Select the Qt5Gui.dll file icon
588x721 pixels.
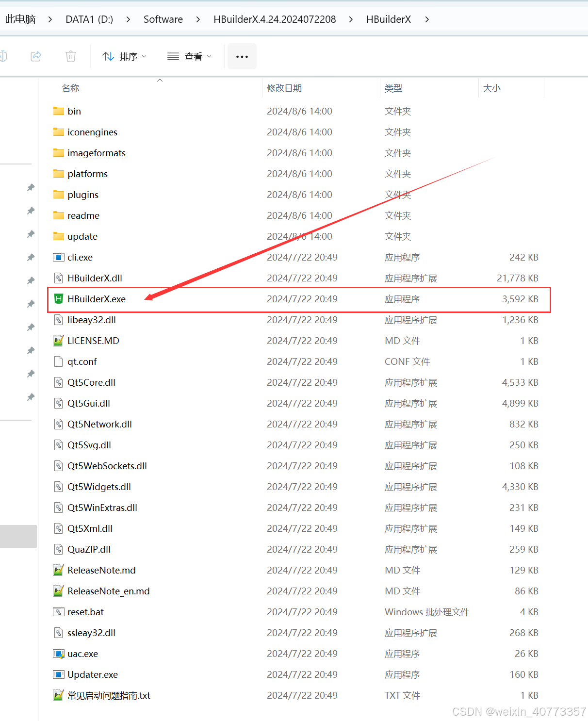[x=59, y=403]
